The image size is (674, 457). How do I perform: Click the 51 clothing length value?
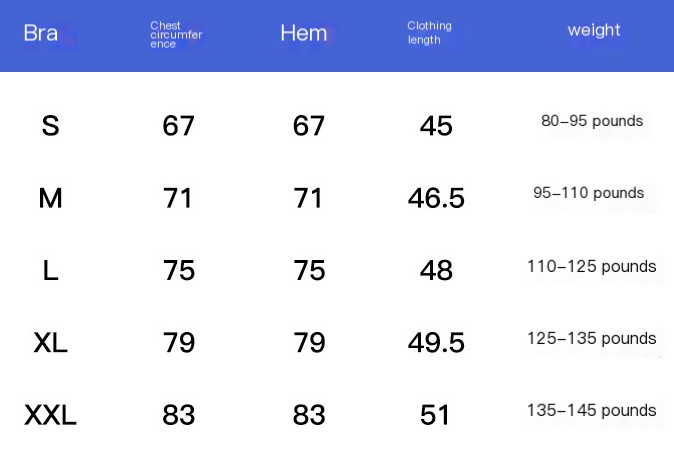coord(435,415)
